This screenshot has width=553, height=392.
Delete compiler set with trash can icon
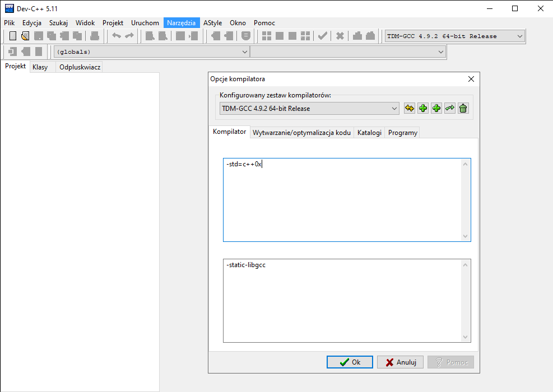click(x=463, y=108)
